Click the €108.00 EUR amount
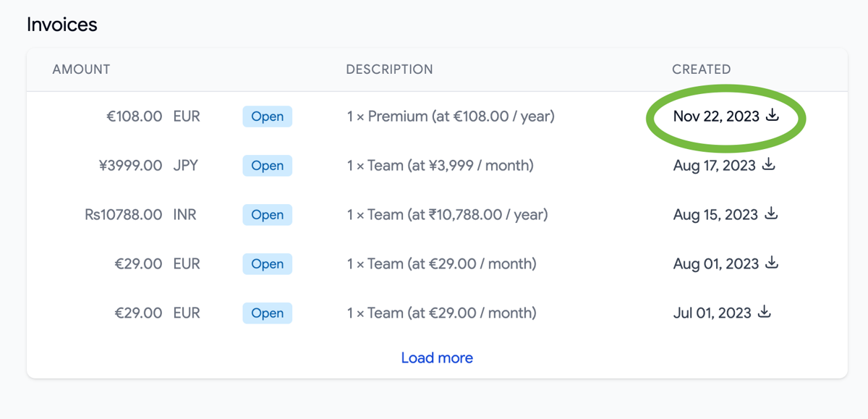Image resolution: width=868 pixels, height=419 pixels. click(153, 117)
